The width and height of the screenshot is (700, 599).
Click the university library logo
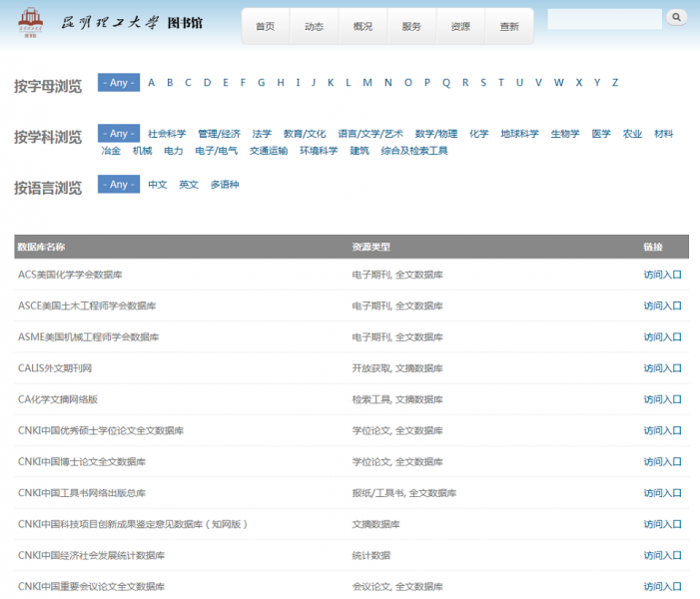click(x=30, y=22)
